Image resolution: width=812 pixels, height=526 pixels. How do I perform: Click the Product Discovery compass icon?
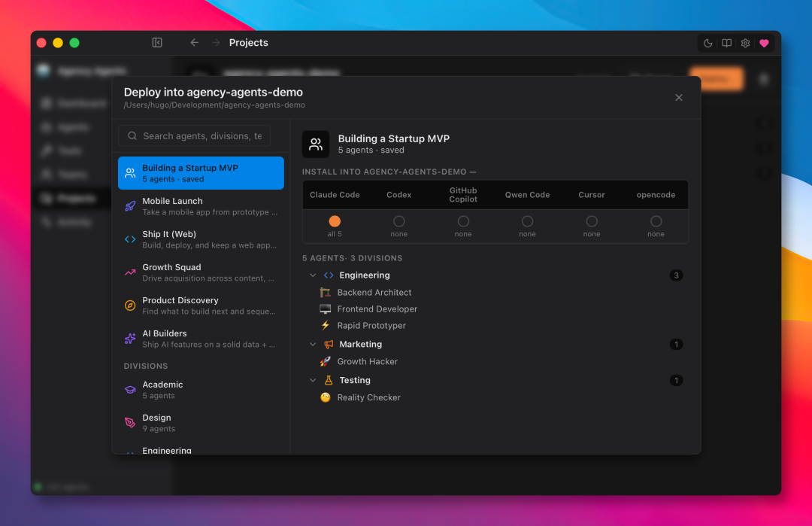(x=130, y=306)
